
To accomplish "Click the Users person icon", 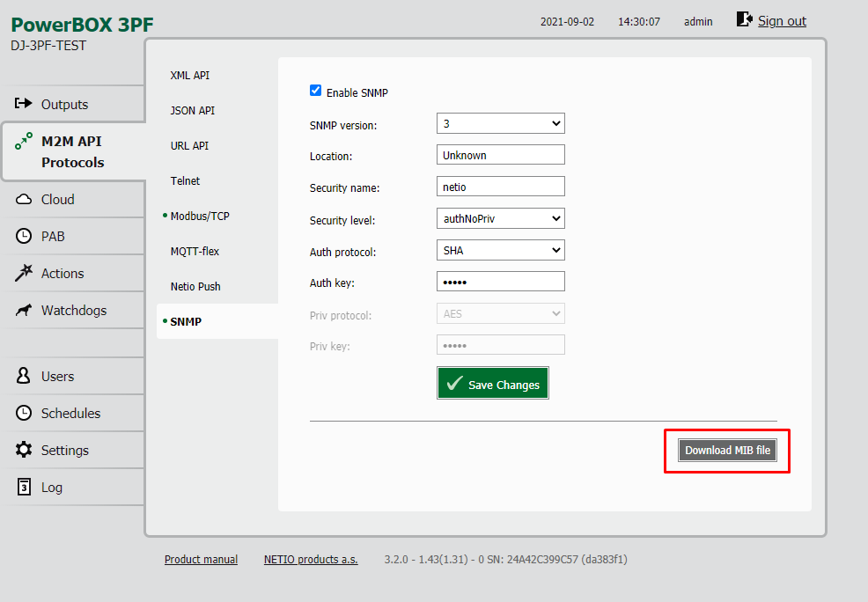I will pos(23,376).
